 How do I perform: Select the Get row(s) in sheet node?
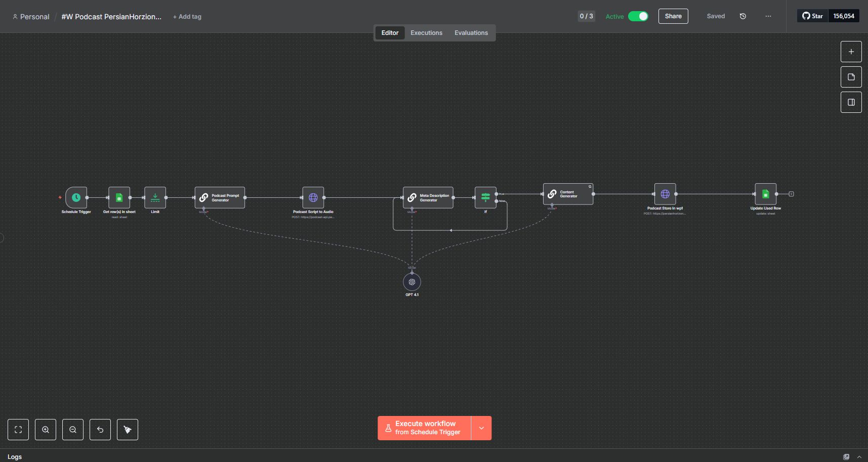tap(119, 197)
